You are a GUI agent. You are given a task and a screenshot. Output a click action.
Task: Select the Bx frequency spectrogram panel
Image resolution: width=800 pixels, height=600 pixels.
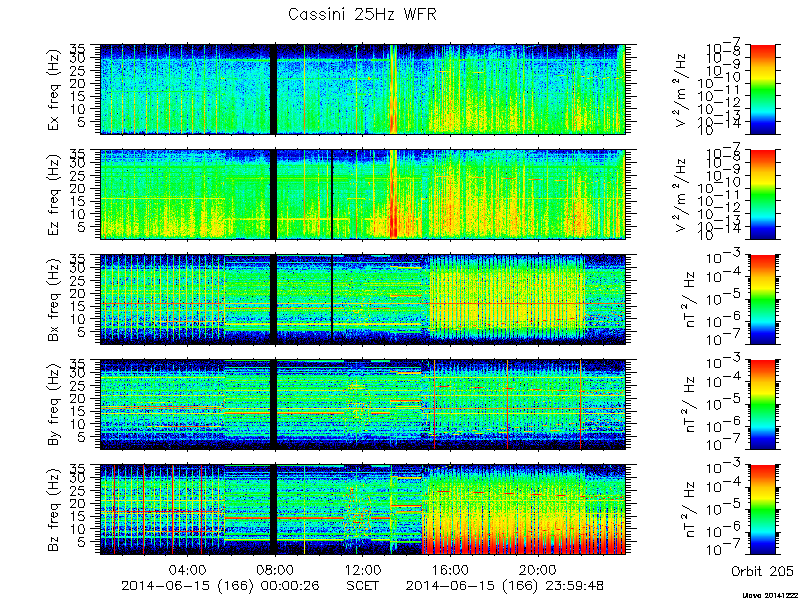[363, 299]
